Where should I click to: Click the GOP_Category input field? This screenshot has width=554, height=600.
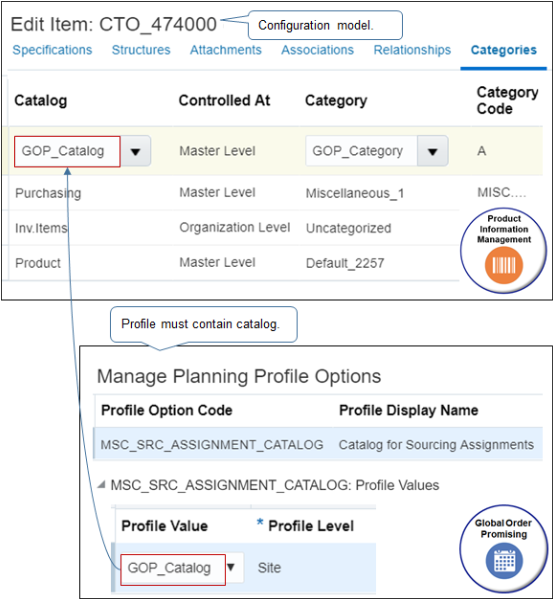362,152
